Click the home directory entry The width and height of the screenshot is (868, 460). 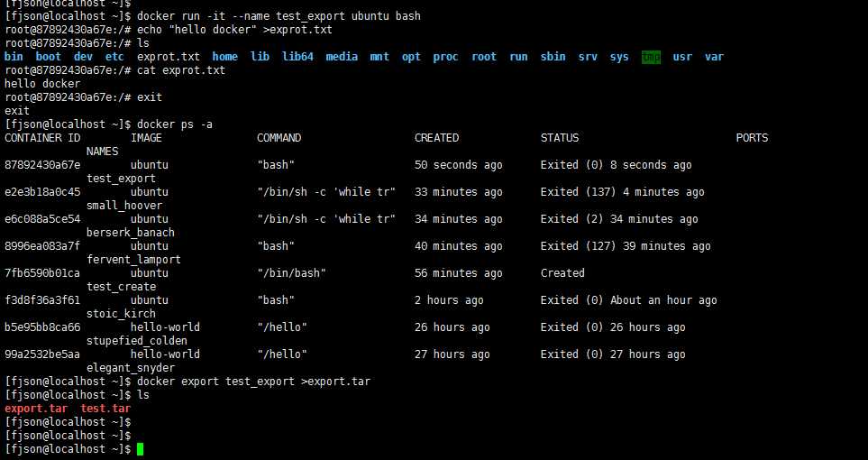[x=224, y=57]
